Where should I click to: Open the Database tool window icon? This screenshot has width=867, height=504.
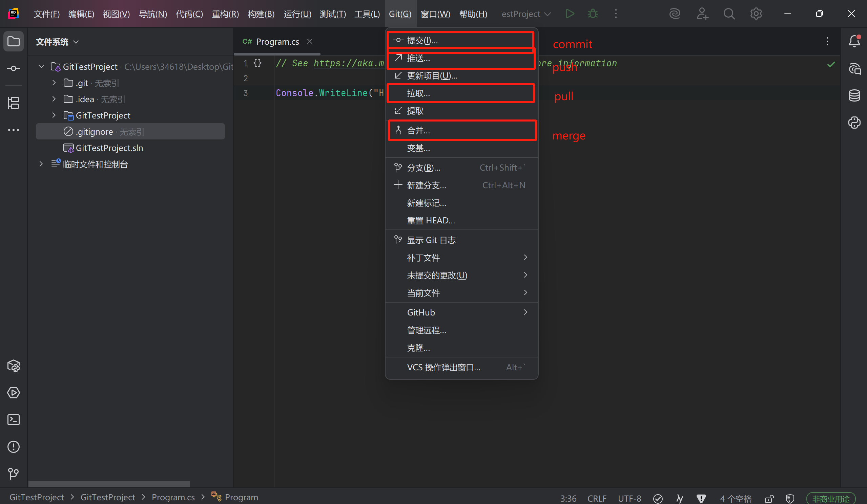[x=854, y=95]
